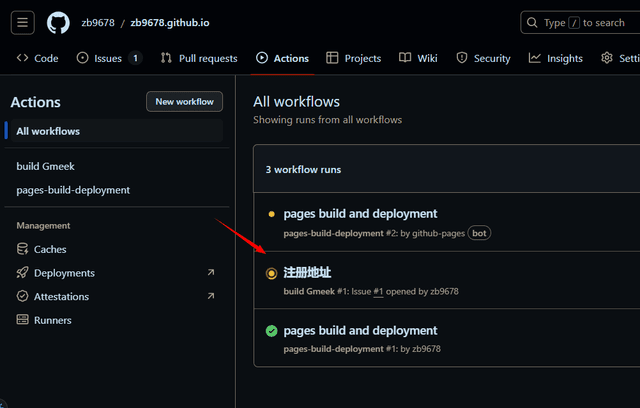Click the in-progress status icon for 注册地址
The image size is (640, 408).
click(271, 273)
